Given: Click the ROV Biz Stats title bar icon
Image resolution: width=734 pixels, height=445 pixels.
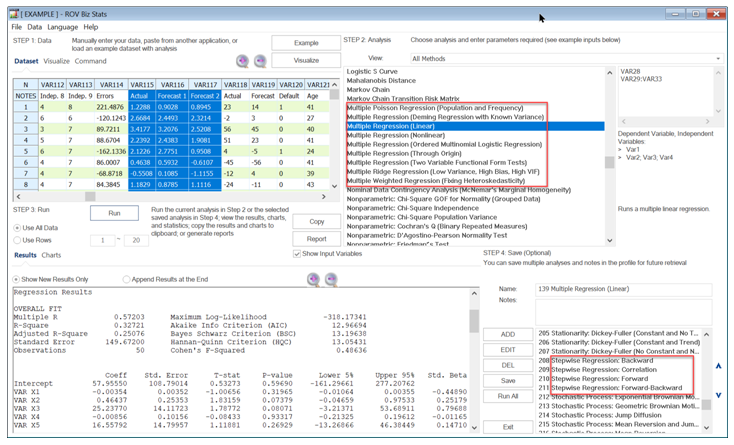Looking at the screenshot, I should click(x=14, y=14).
